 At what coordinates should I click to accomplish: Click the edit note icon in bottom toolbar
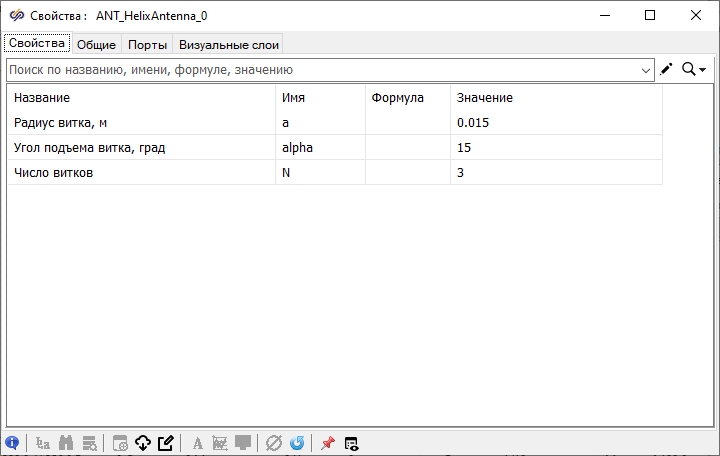(x=166, y=443)
